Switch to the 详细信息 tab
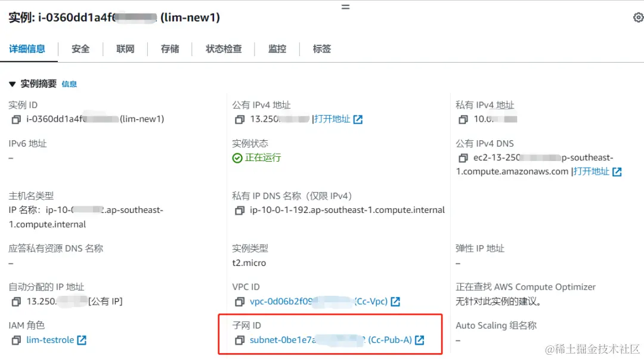Viewport: 644px width, 359px height. (27, 49)
